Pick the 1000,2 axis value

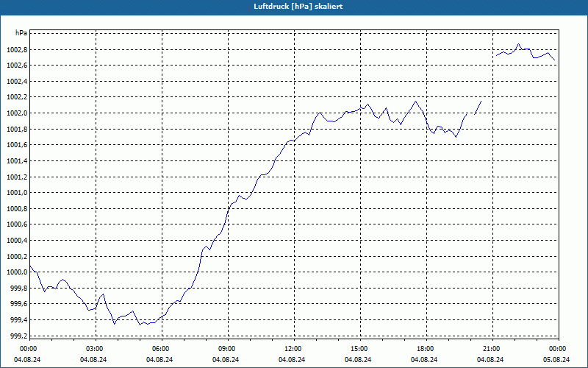click(x=17, y=256)
